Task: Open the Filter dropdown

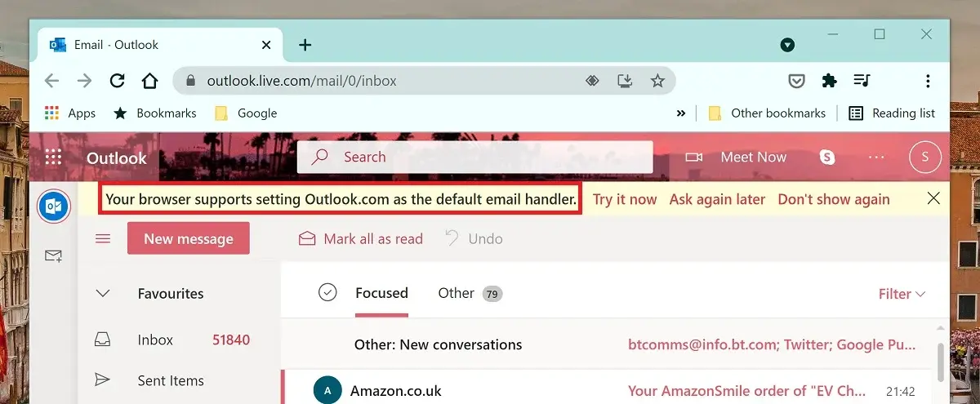Action: click(x=902, y=294)
